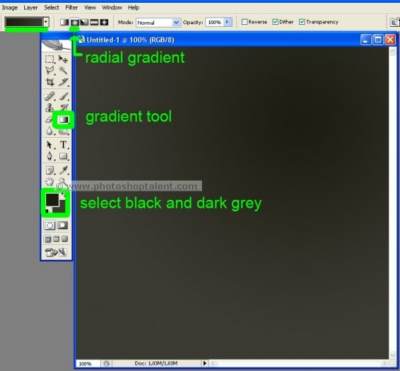Click the Doc size readout in status bar
This screenshot has height=371, width=400.
point(157,363)
